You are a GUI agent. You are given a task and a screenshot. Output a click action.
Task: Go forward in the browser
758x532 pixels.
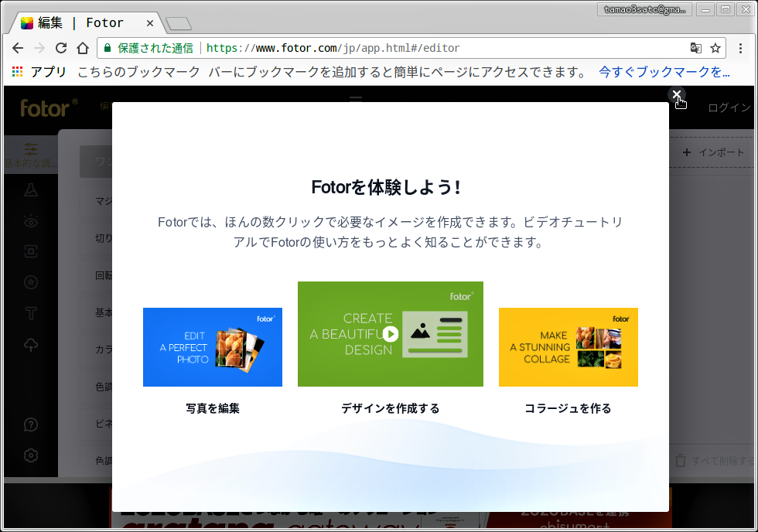39,48
